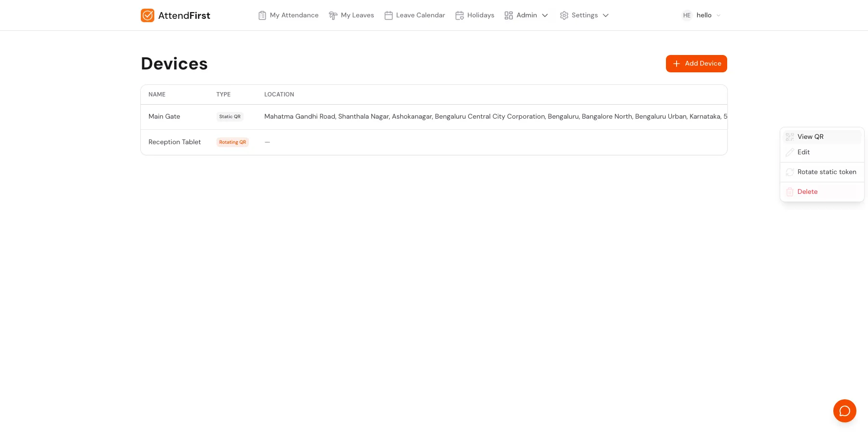This screenshot has height=434, width=868.
Task: Expand the Admin dropdown chevron
Action: point(545,15)
